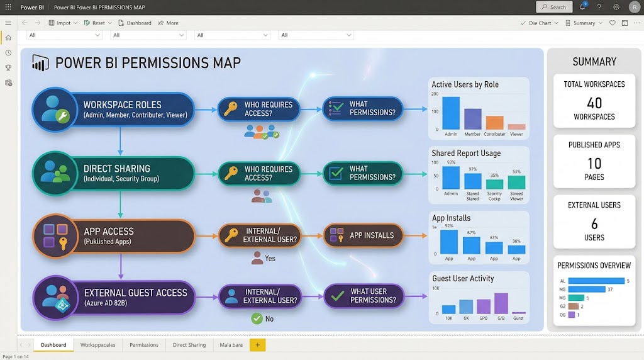644x360 pixels.
Task: Open the Die Chart dropdown
Action: click(x=539, y=23)
